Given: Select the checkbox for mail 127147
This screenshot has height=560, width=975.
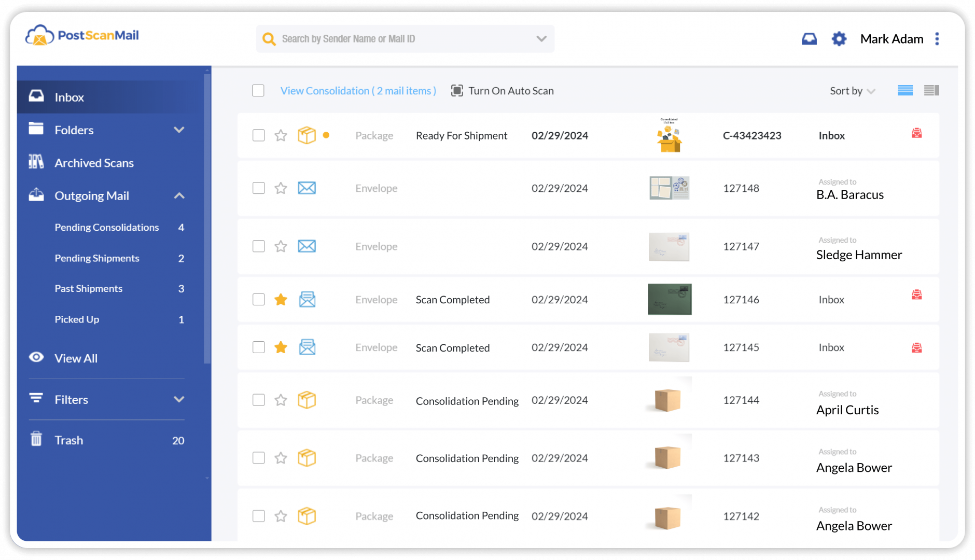Looking at the screenshot, I should point(258,246).
